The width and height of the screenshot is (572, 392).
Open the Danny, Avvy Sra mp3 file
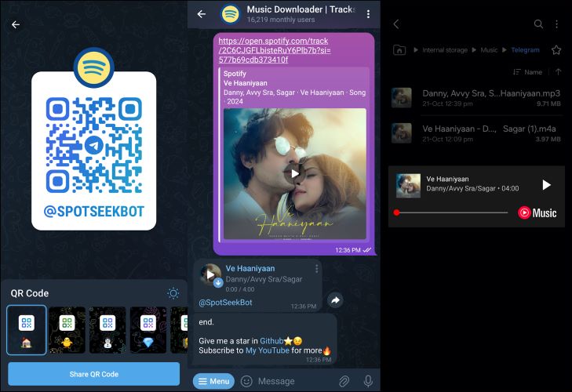click(x=476, y=98)
